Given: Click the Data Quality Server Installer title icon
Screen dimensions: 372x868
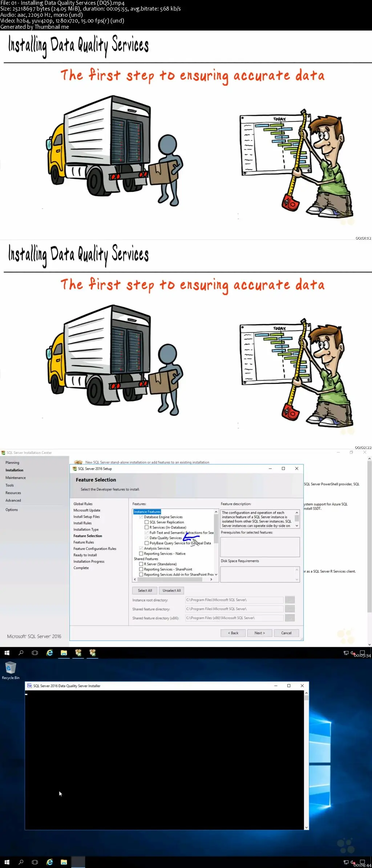Looking at the screenshot, I should 29,686.
